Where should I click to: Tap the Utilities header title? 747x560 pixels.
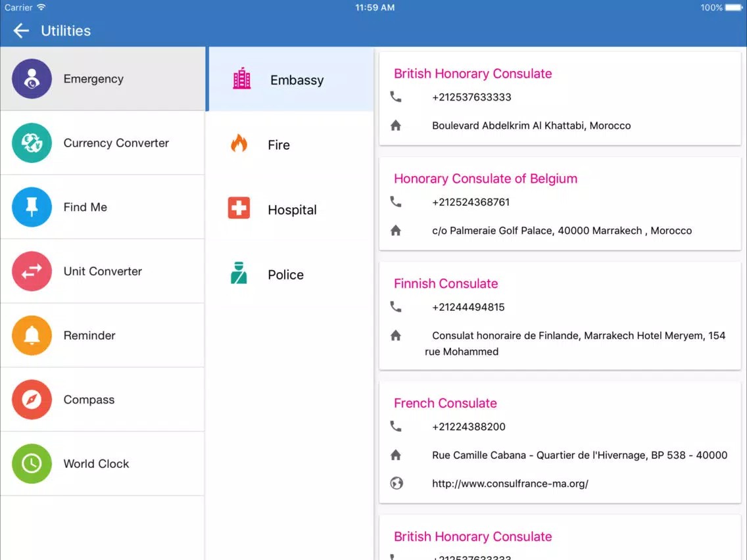point(66,30)
